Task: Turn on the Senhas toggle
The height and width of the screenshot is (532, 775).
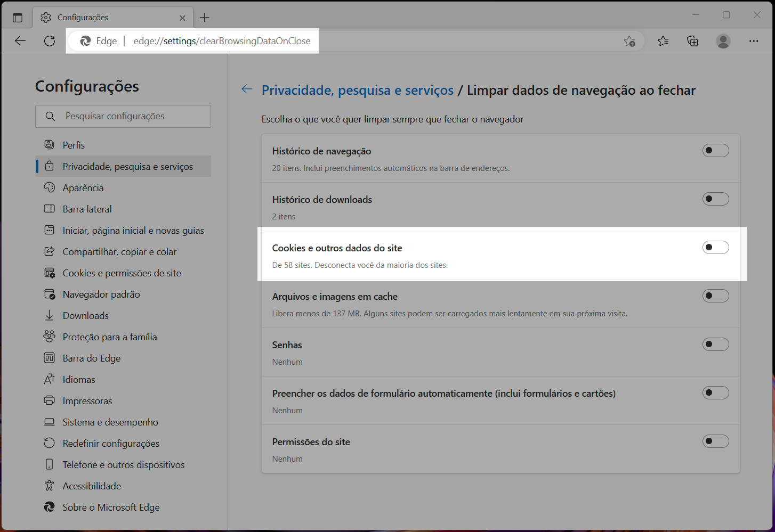Action: click(x=715, y=345)
